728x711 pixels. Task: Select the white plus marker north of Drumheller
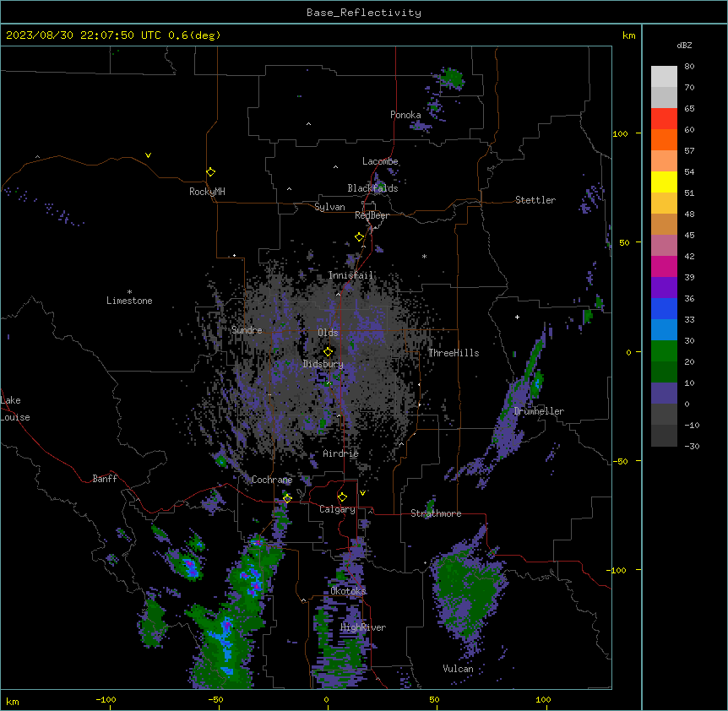(517, 317)
